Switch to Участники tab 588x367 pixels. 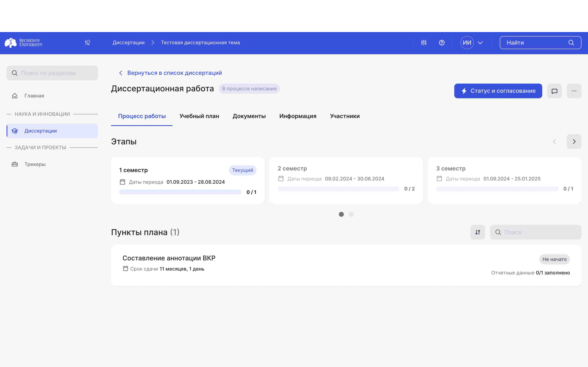[x=345, y=116]
